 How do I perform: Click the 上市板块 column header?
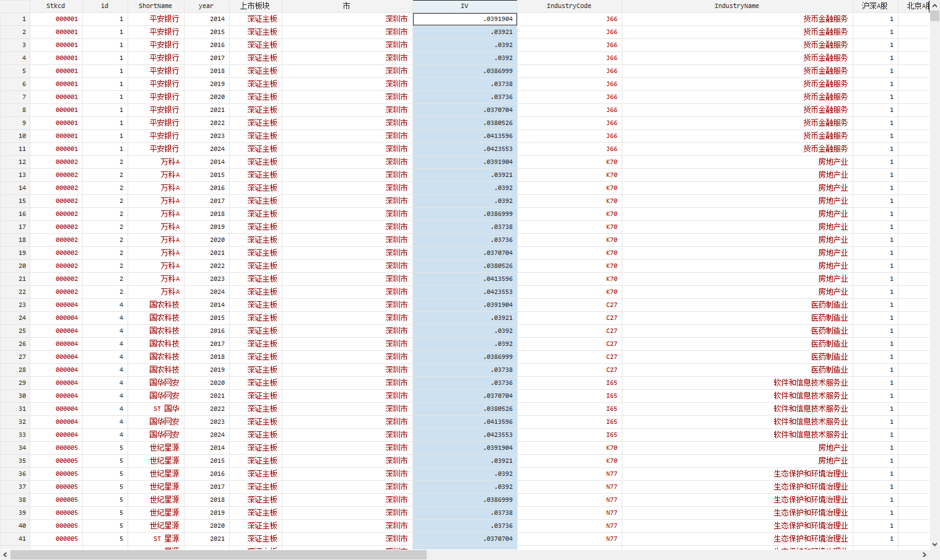tap(255, 6)
